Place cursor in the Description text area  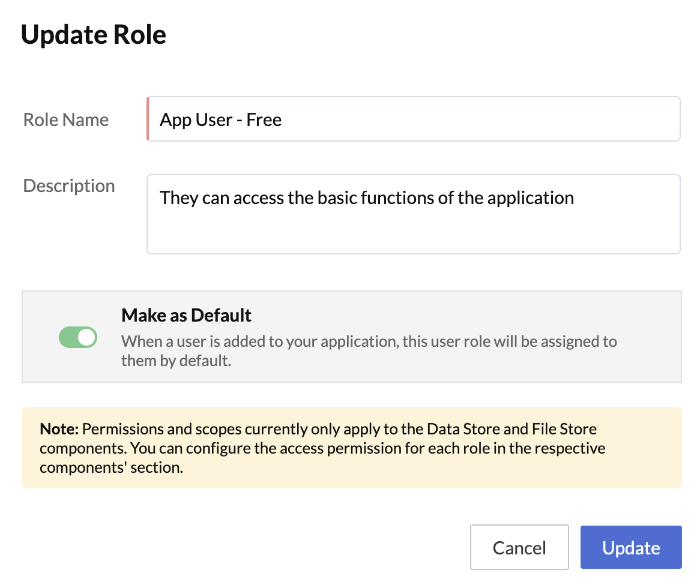coord(414,214)
